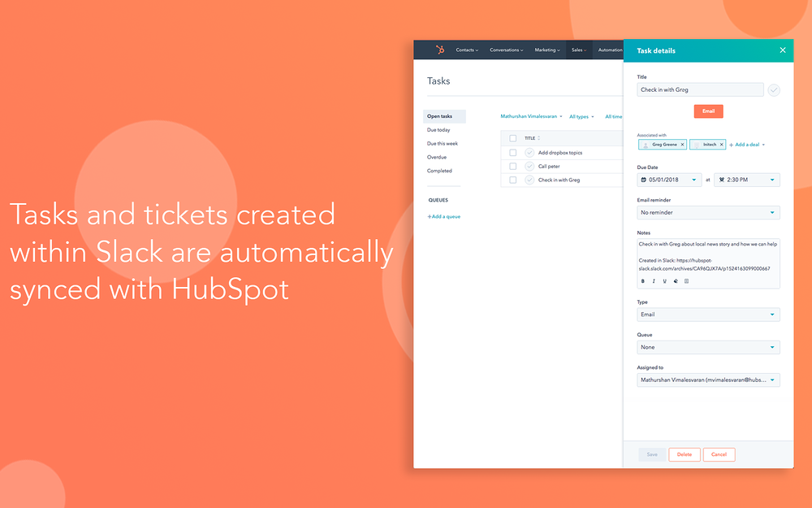Remove Initech association

pyautogui.click(x=721, y=145)
